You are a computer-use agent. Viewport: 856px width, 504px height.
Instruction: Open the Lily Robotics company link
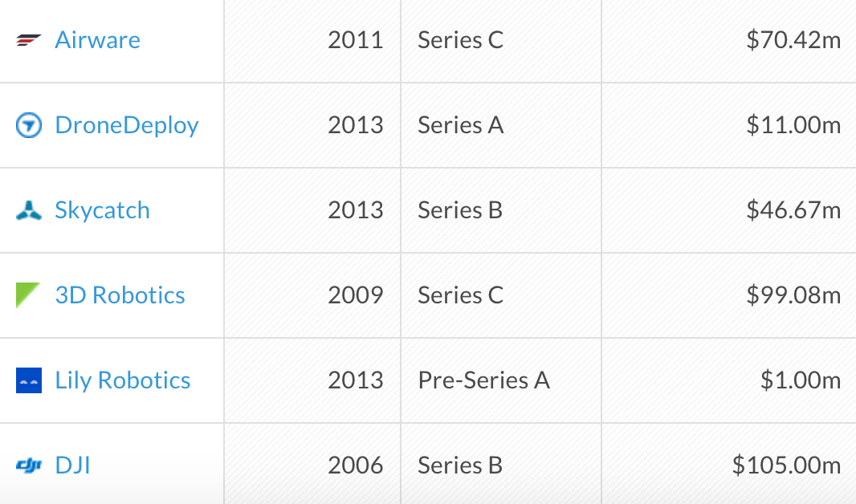pos(122,380)
